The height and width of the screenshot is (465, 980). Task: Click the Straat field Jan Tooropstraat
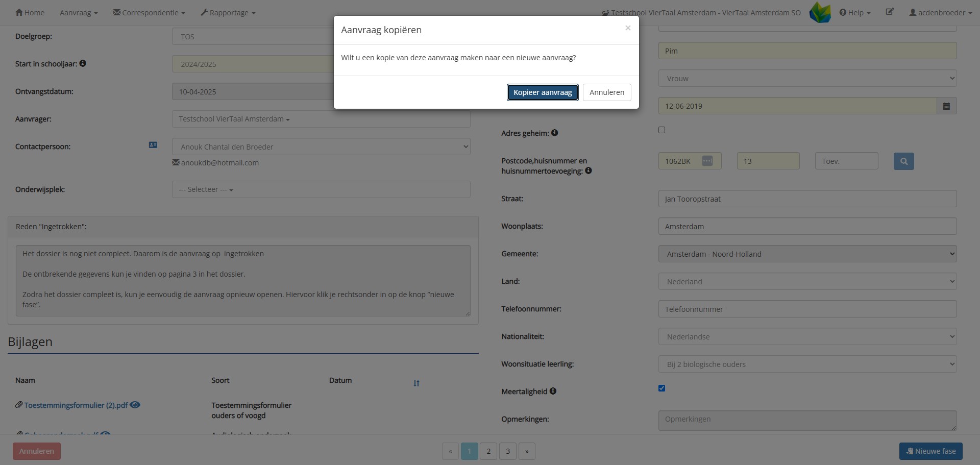(x=807, y=199)
